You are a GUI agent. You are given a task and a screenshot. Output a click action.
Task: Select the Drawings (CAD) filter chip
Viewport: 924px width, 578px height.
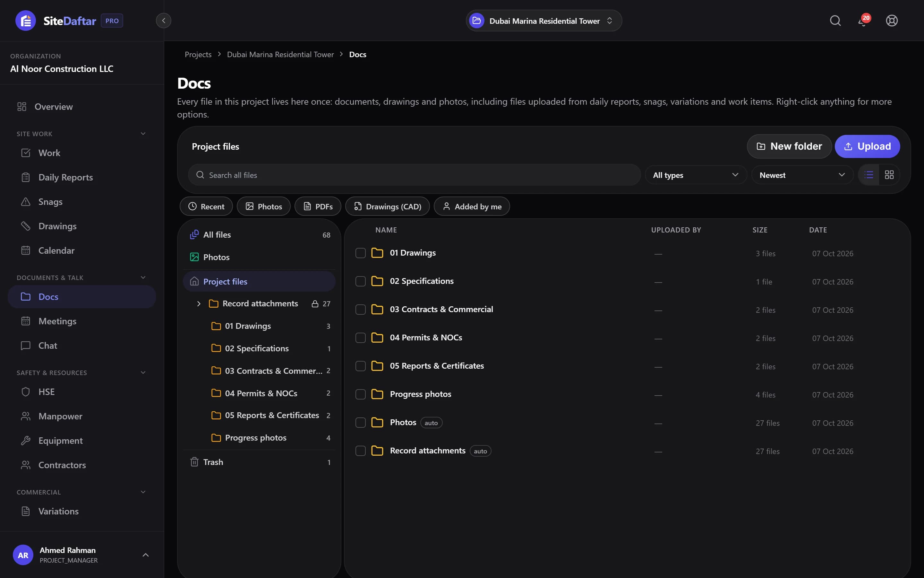(387, 206)
